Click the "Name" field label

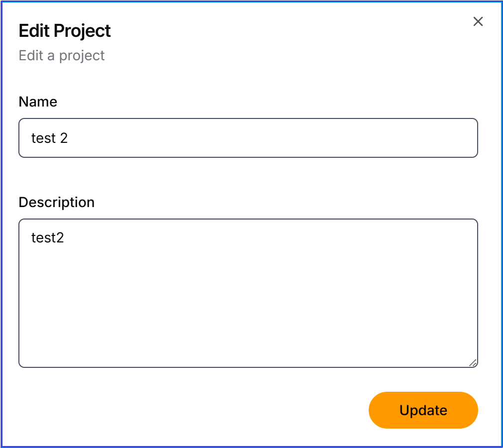[x=38, y=102]
